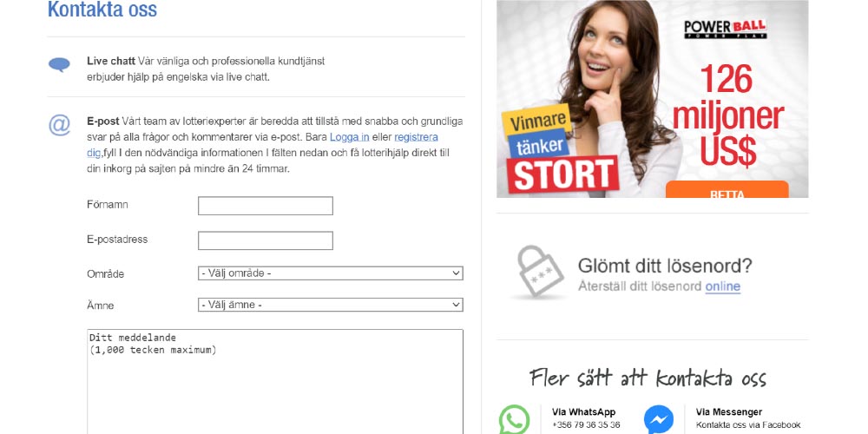868x434 pixels.
Task: Focus the Förnamn input field
Action: [x=266, y=206]
